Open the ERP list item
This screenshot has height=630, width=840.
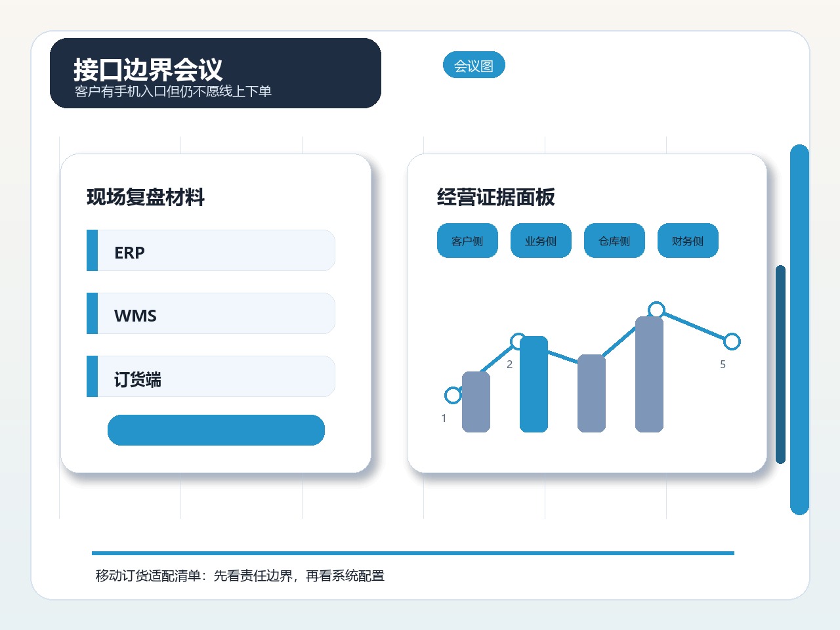(211, 251)
